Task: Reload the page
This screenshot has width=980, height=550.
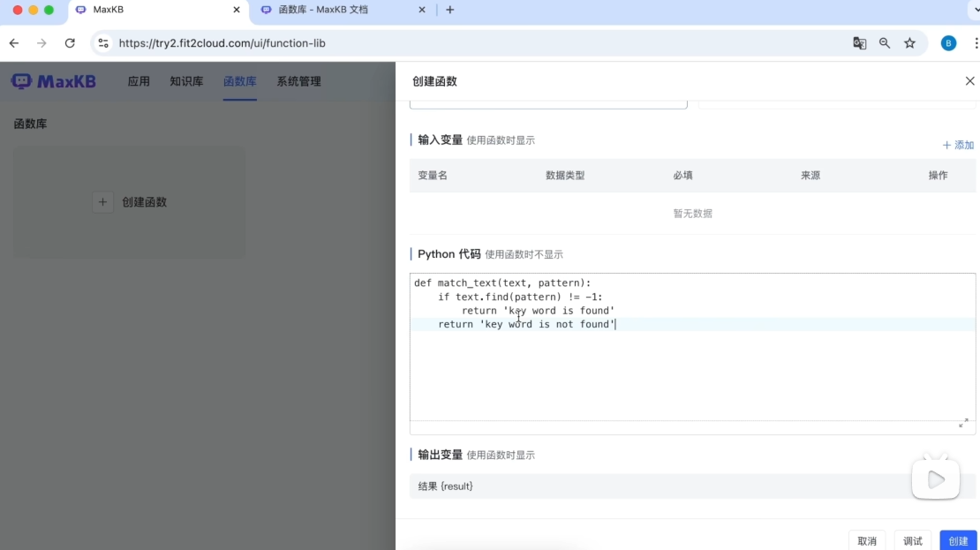Action: [x=70, y=43]
